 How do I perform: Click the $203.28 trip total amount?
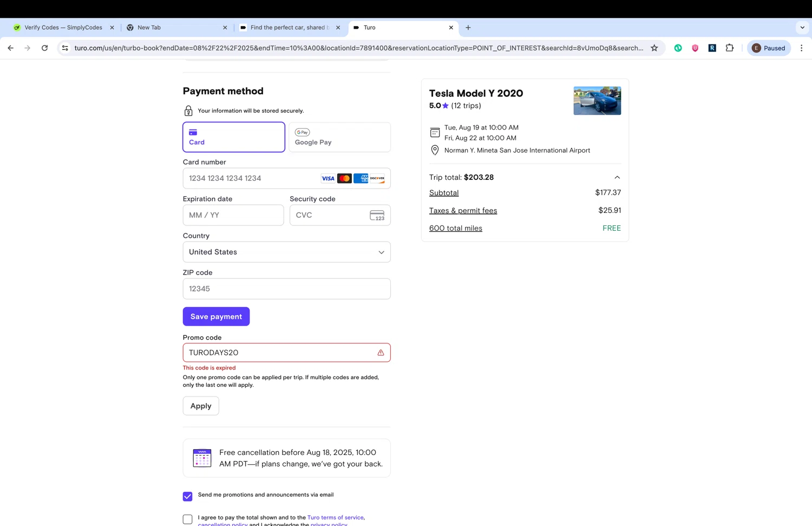[479, 178]
